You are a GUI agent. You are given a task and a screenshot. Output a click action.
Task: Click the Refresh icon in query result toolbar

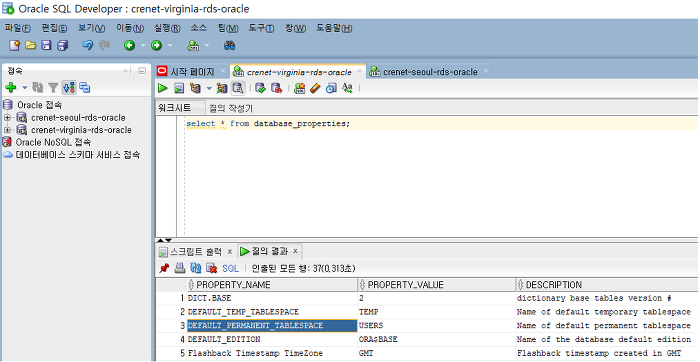196,268
